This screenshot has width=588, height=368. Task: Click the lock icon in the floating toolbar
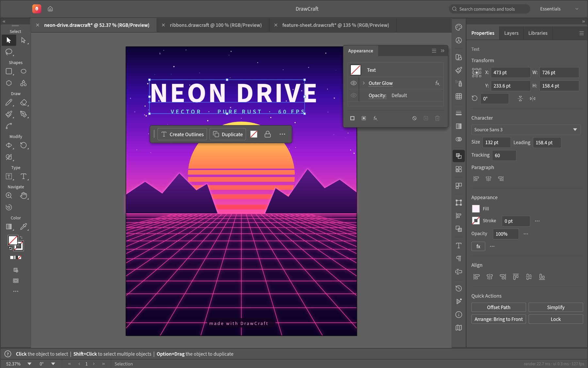(x=268, y=134)
